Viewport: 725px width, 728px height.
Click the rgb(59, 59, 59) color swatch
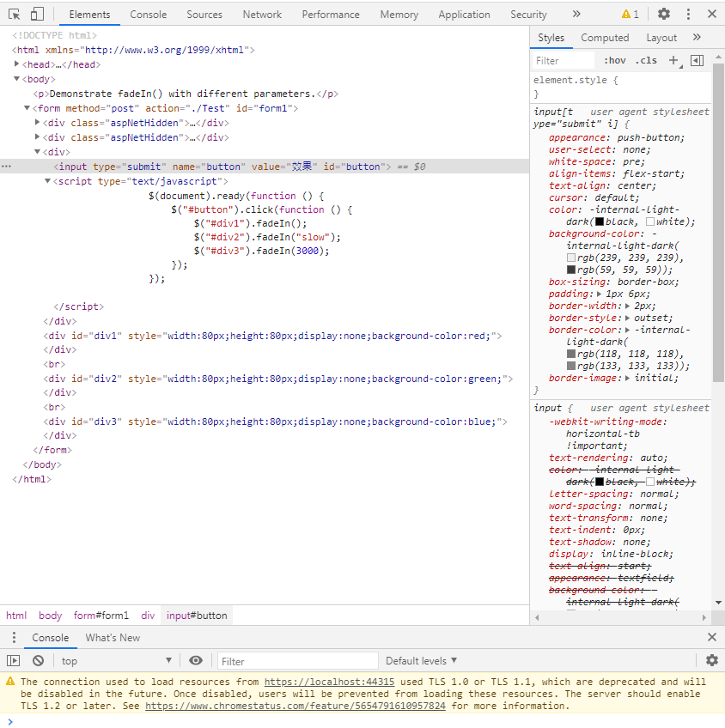click(x=571, y=270)
